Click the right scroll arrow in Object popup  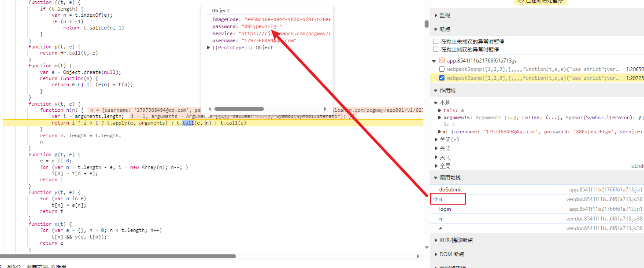(326, 109)
